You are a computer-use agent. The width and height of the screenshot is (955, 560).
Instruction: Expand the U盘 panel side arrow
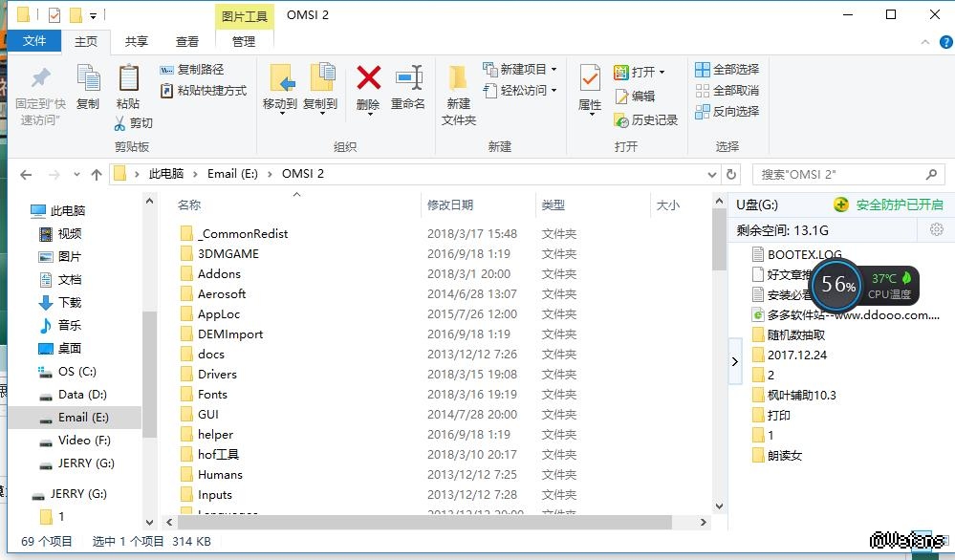[735, 361]
